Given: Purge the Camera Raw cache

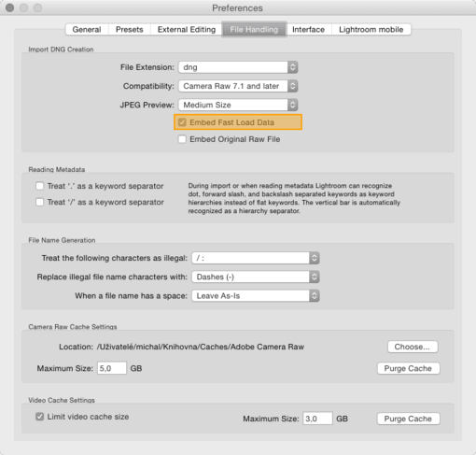Looking at the screenshot, I should pyautogui.click(x=408, y=368).
